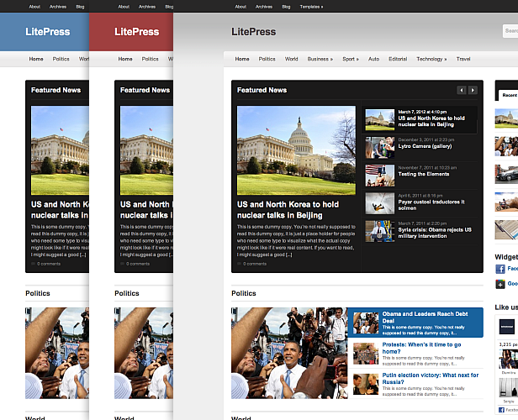
Task: Click Politics section heading in gray theme
Action: 244,293
